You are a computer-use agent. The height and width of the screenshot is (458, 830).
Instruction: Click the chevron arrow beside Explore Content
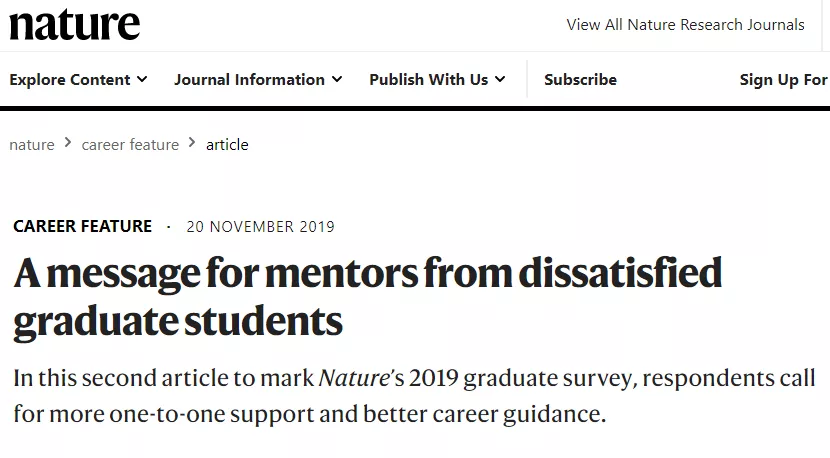[143, 79]
